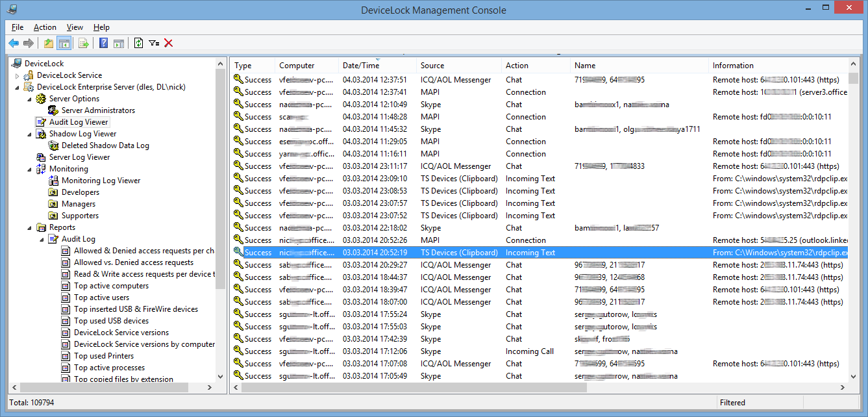Select the MAPI entry at 04.03.2014 11:16:11

[539, 154]
